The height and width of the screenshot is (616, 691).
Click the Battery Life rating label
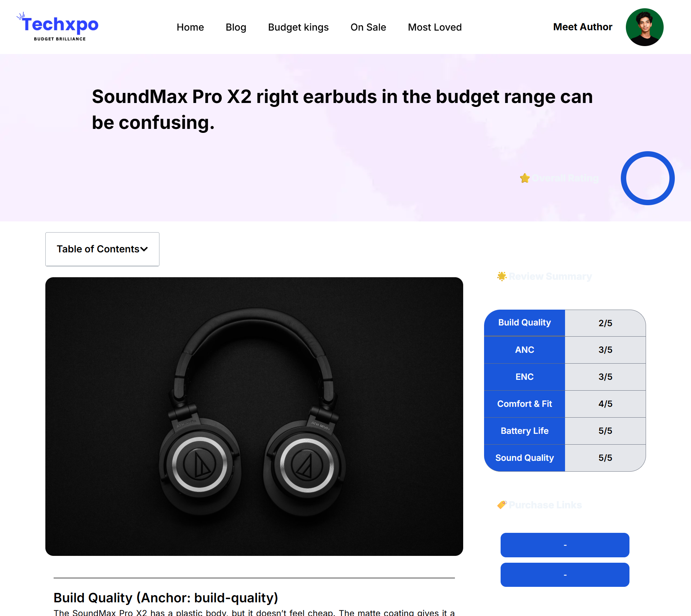click(524, 431)
